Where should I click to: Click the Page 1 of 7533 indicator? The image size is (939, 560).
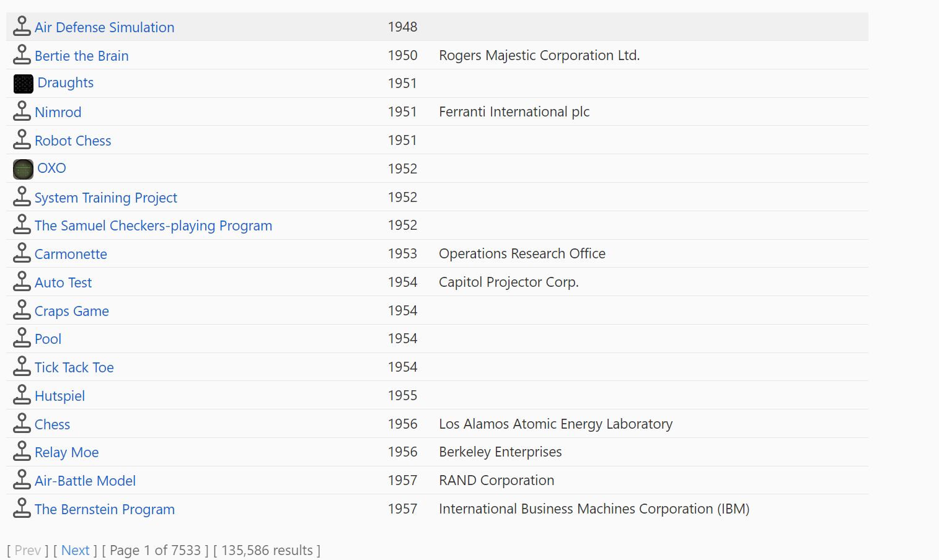click(155, 550)
